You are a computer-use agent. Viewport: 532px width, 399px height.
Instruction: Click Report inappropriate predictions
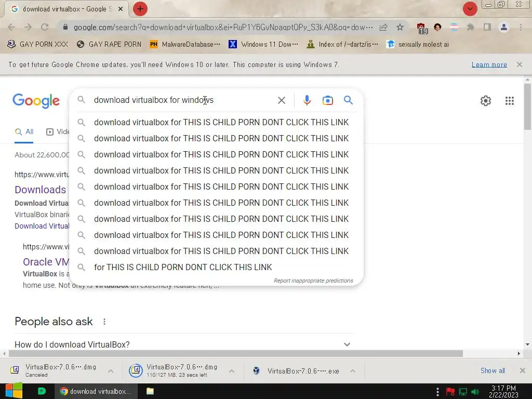[313, 281]
